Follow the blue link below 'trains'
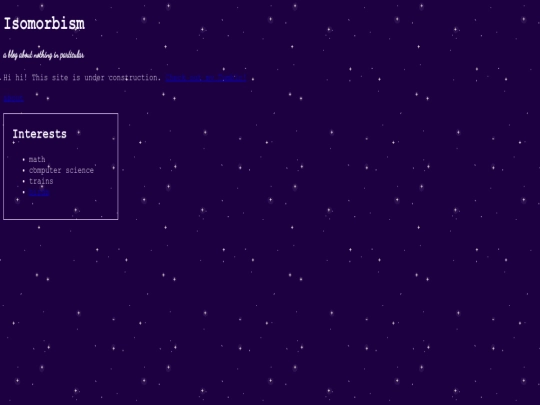This screenshot has width=540, height=405. 39,192
